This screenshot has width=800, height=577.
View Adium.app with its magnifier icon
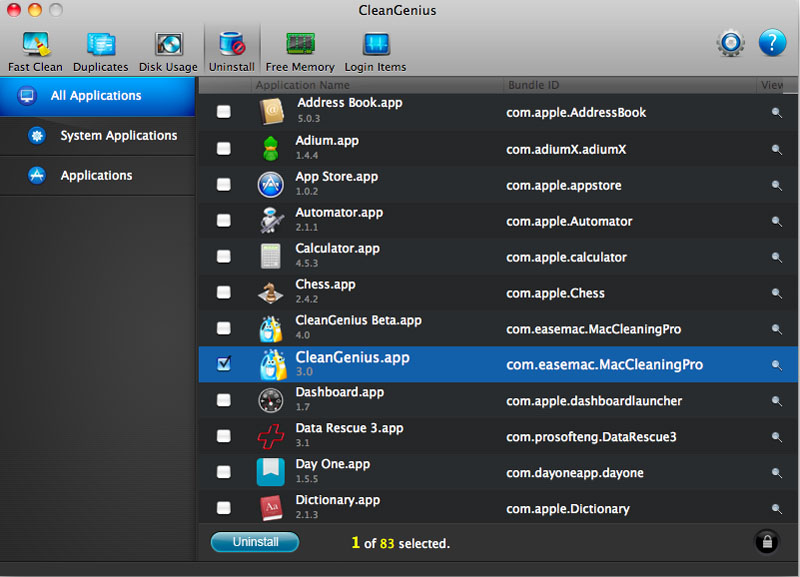[777, 149]
